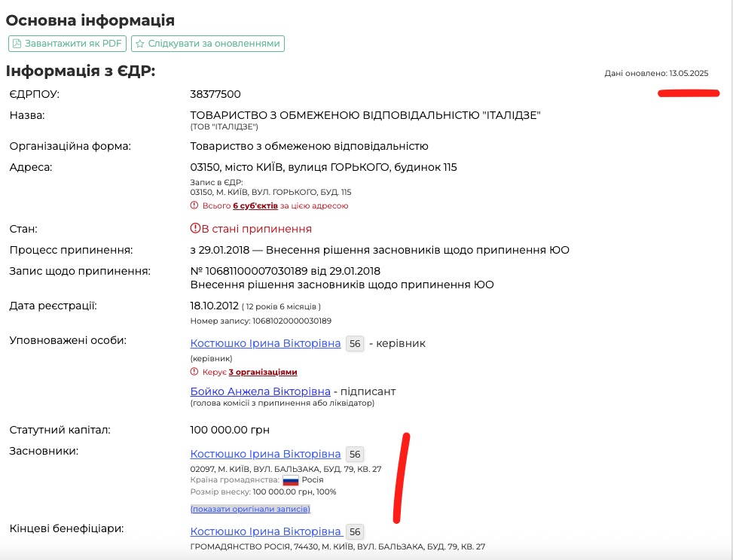Click warning icon before "Керує 3 організаціями"

tap(194, 372)
